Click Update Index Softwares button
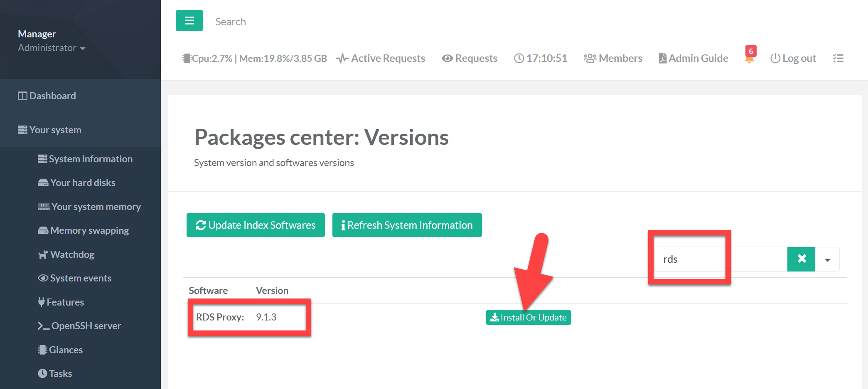868x389 pixels. [x=256, y=225]
